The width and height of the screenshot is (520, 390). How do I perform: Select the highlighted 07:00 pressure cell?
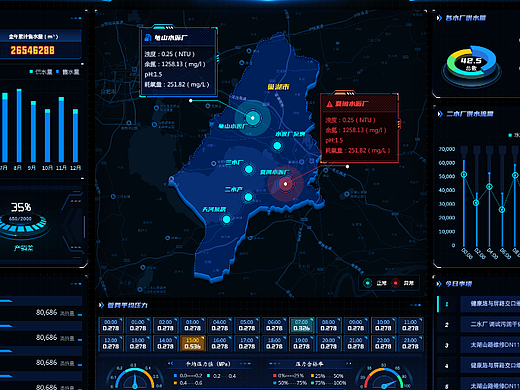pyautogui.click(x=301, y=325)
